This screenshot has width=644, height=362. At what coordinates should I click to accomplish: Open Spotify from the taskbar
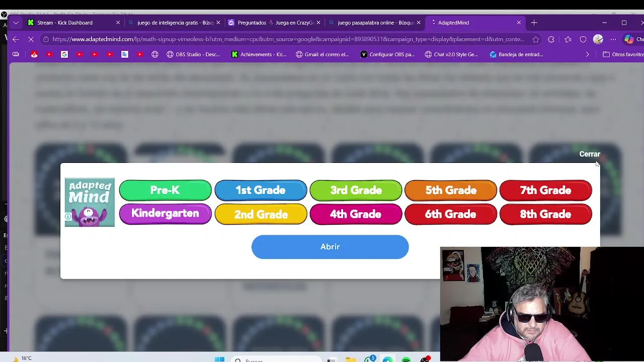(x=407, y=359)
